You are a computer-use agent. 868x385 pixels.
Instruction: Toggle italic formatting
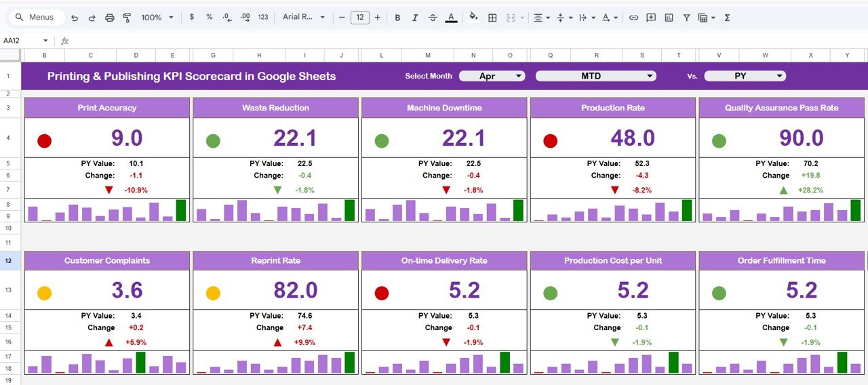(415, 18)
